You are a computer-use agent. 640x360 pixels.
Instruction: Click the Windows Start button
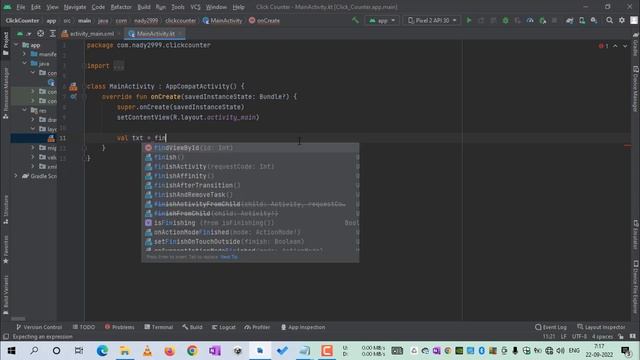click(11, 351)
